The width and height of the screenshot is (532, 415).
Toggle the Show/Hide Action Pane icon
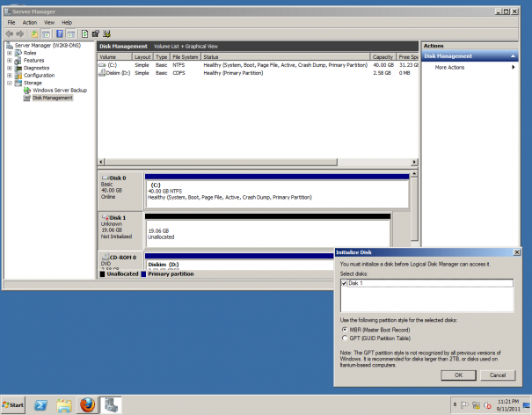click(x=71, y=33)
